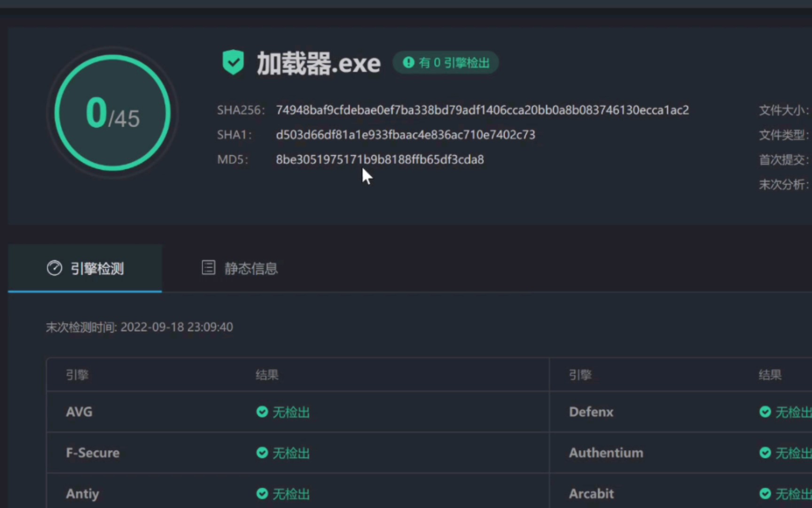Click 无检出 result for Defenx
The height and width of the screenshot is (508, 812).
[794, 413]
